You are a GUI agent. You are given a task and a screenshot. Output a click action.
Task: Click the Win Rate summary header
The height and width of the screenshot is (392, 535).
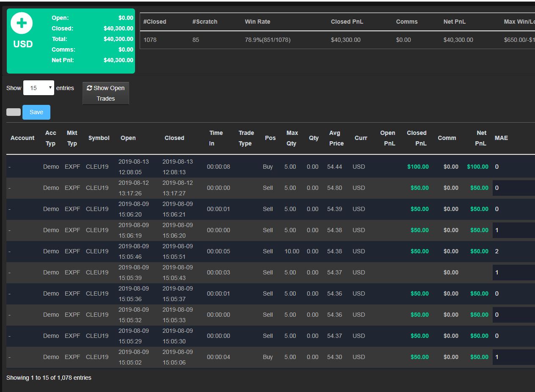click(257, 22)
